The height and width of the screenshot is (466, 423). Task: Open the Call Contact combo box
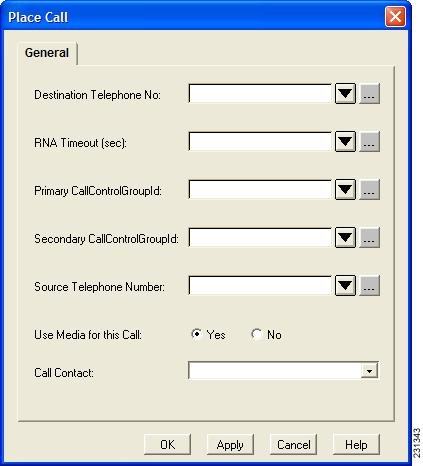[283, 370]
